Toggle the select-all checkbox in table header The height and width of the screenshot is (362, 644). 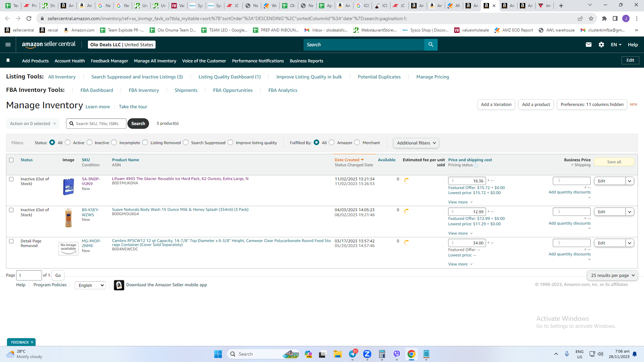pos(11,160)
